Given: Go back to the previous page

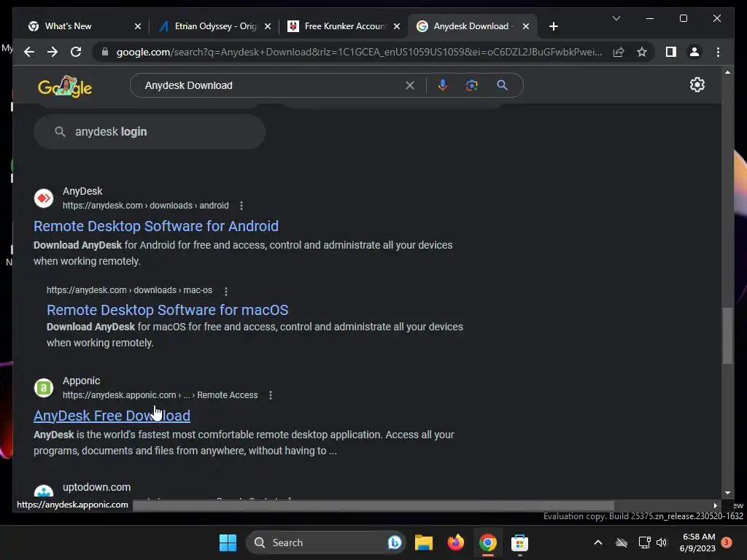Looking at the screenshot, I should click(29, 52).
